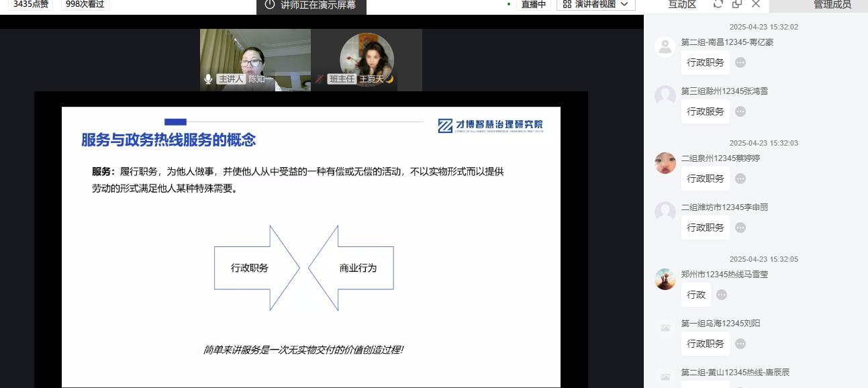Click 王夏天's round avatar video tile

[x=367, y=57]
